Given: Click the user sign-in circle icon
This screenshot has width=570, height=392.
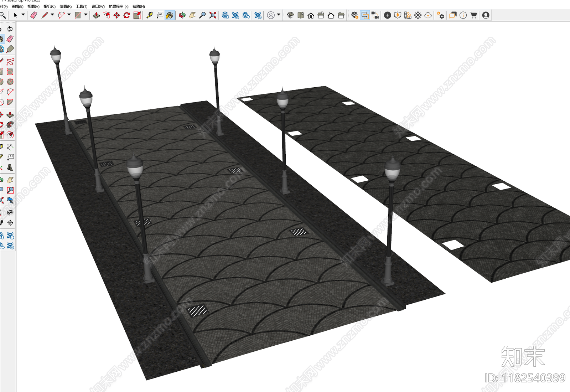Looking at the screenshot, I should click(271, 15).
